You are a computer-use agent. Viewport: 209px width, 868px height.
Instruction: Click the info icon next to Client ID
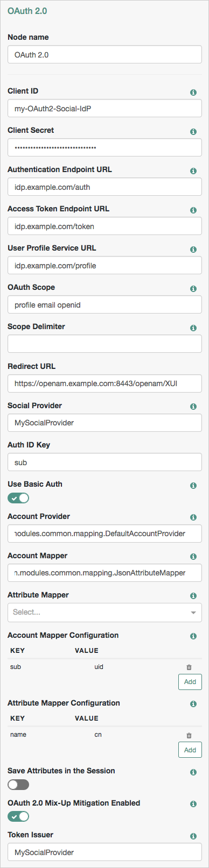193,93
